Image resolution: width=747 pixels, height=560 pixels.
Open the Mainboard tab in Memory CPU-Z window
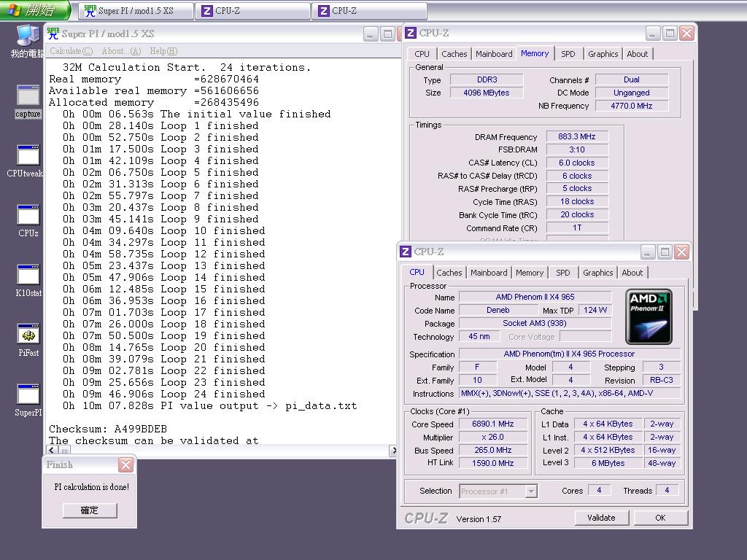pos(494,54)
